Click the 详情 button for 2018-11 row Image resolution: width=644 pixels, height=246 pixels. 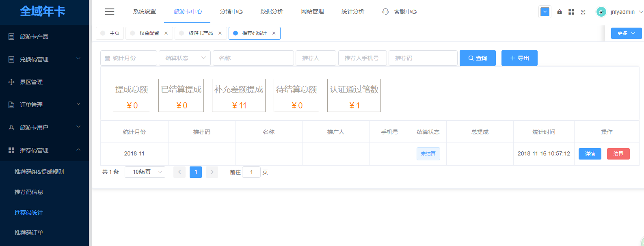click(590, 154)
